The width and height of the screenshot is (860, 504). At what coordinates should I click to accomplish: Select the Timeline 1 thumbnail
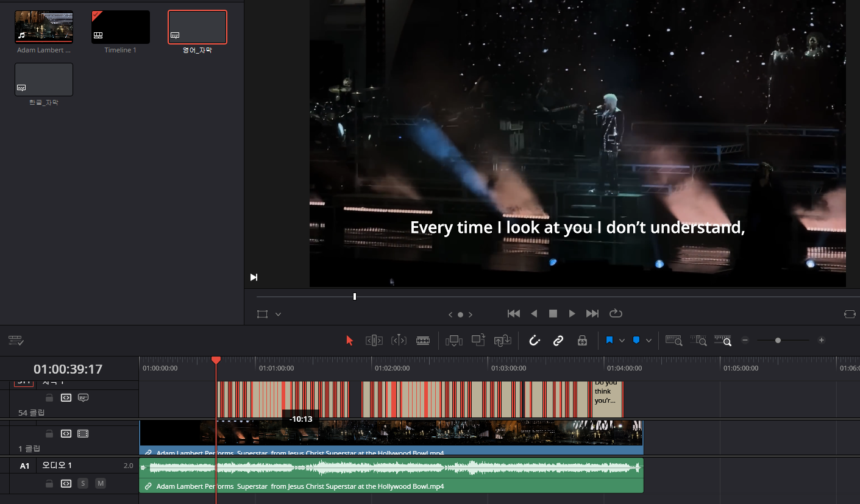click(x=121, y=27)
